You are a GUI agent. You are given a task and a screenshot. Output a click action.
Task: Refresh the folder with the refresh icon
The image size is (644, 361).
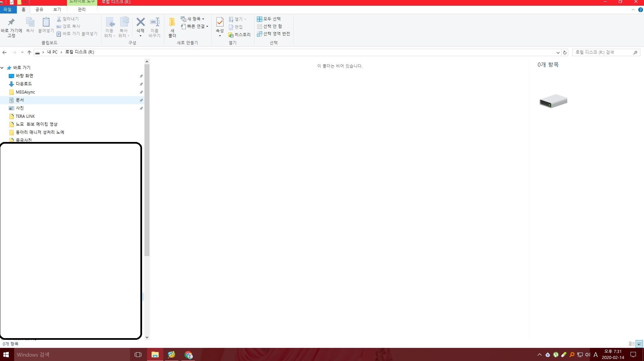pyautogui.click(x=565, y=52)
